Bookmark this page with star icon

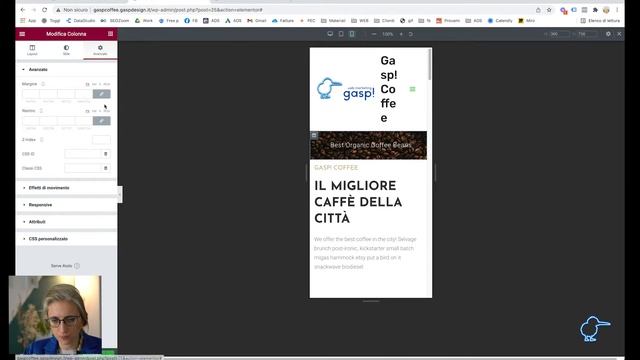[x=549, y=10]
